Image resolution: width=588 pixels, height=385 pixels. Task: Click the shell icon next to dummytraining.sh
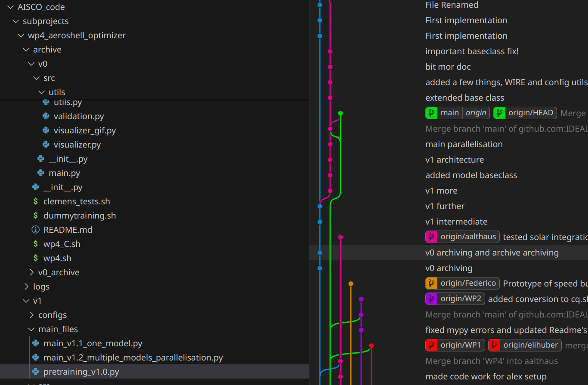tap(35, 216)
